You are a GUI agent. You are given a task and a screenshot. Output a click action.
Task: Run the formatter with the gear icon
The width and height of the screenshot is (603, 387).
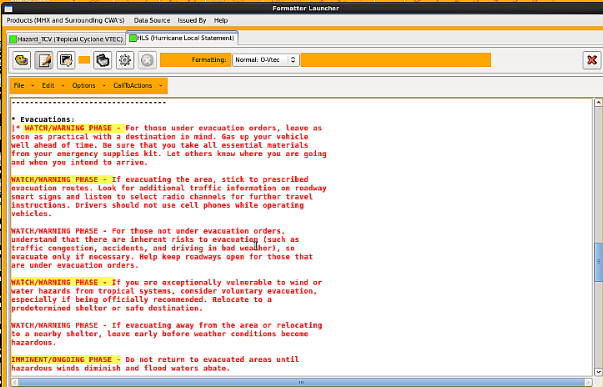point(125,60)
